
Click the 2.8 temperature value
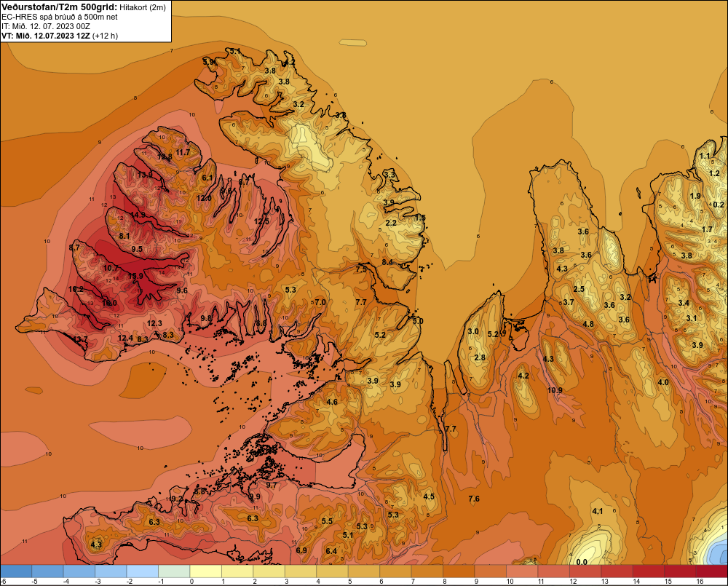pos(480,357)
